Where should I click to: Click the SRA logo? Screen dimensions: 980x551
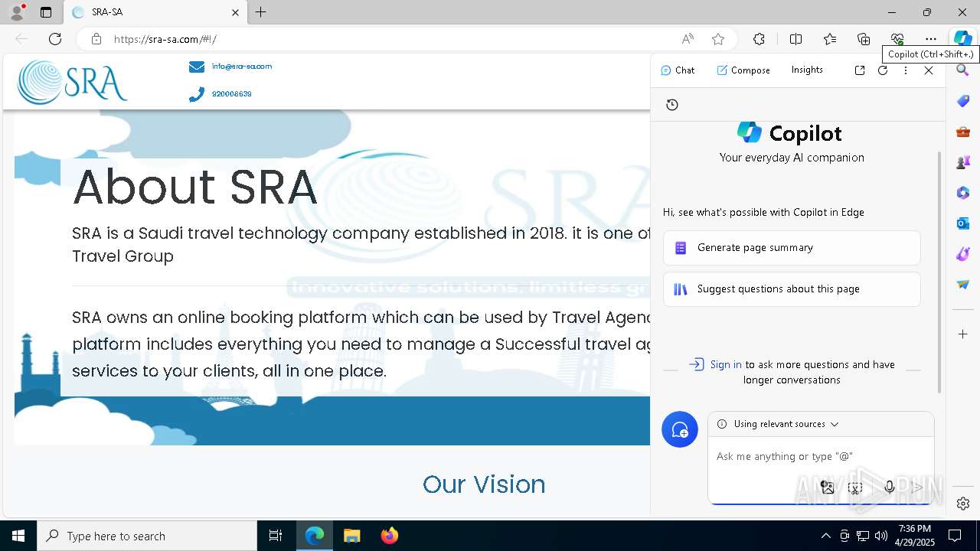73,82
